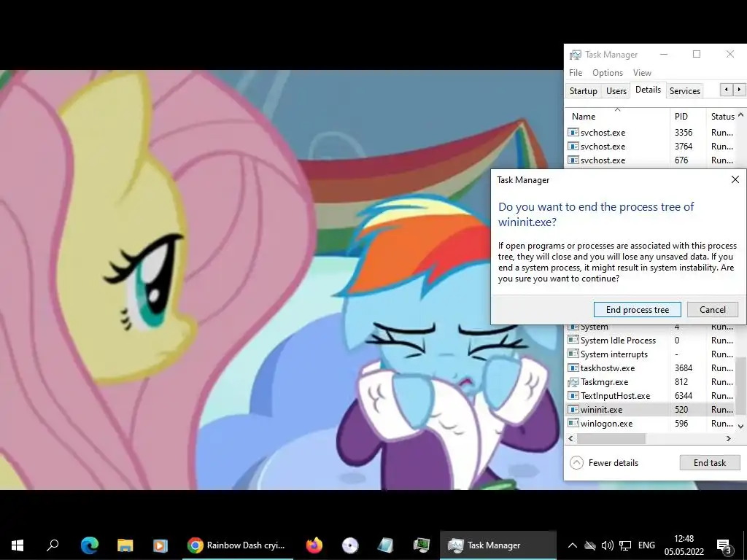
Task: Click the taskhostw.exe process icon
Action: (x=573, y=367)
